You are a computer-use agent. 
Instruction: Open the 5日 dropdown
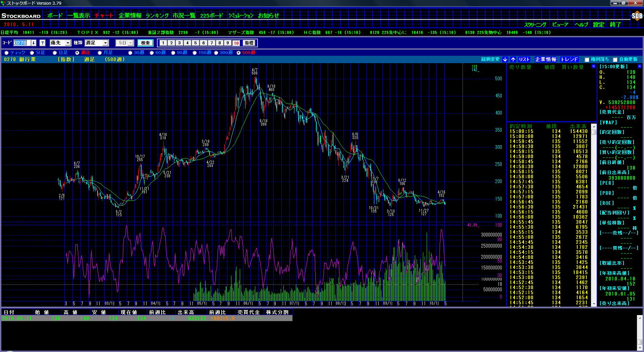tap(130, 43)
